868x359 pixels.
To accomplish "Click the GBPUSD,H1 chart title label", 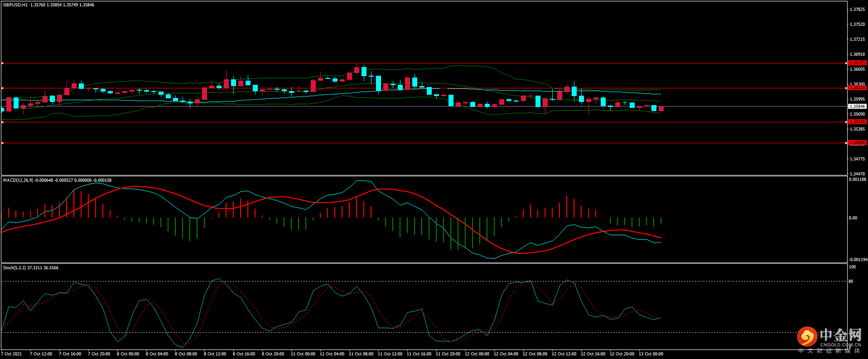I will (15, 5).
